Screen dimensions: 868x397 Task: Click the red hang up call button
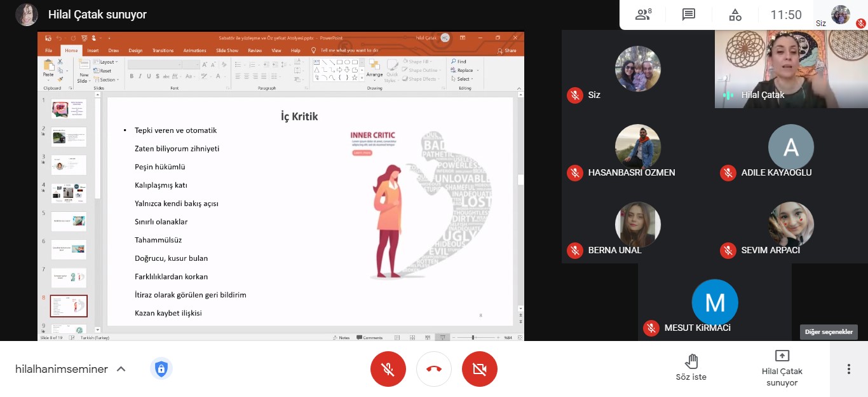point(434,369)
